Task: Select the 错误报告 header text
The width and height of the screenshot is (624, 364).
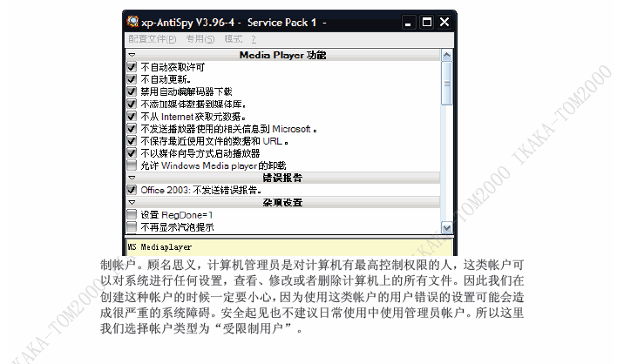Action: click(x=282, y=178)
